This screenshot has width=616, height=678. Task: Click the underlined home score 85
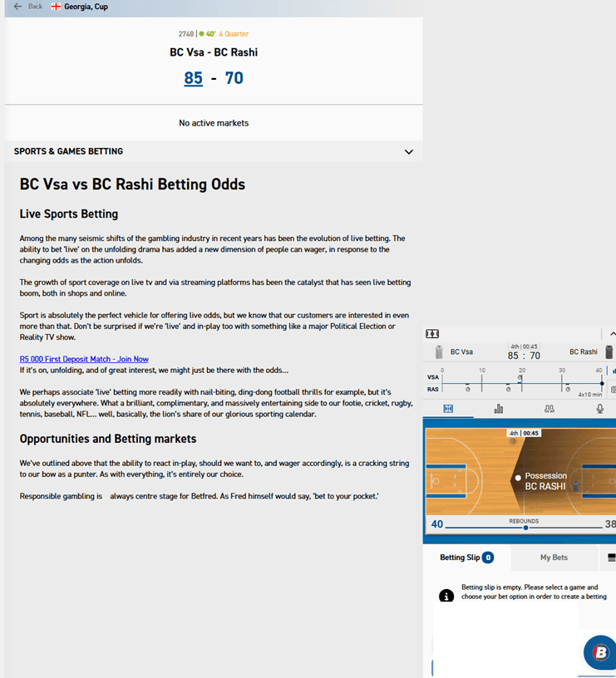[193, 78]
